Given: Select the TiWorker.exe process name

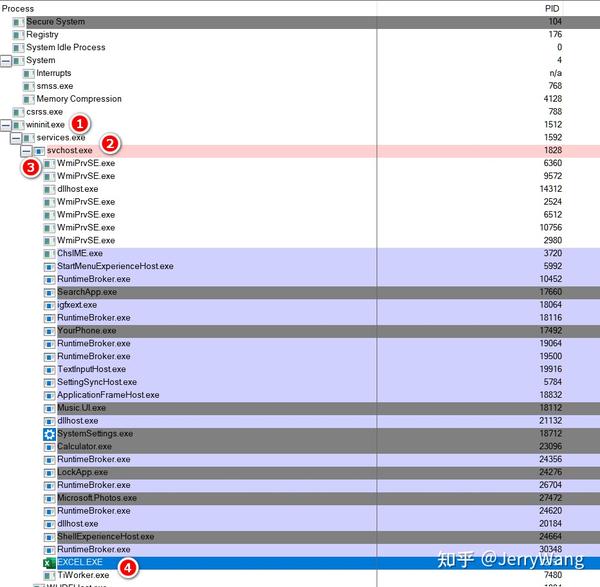Looking at the screenshot, I should tap(83, 575).
